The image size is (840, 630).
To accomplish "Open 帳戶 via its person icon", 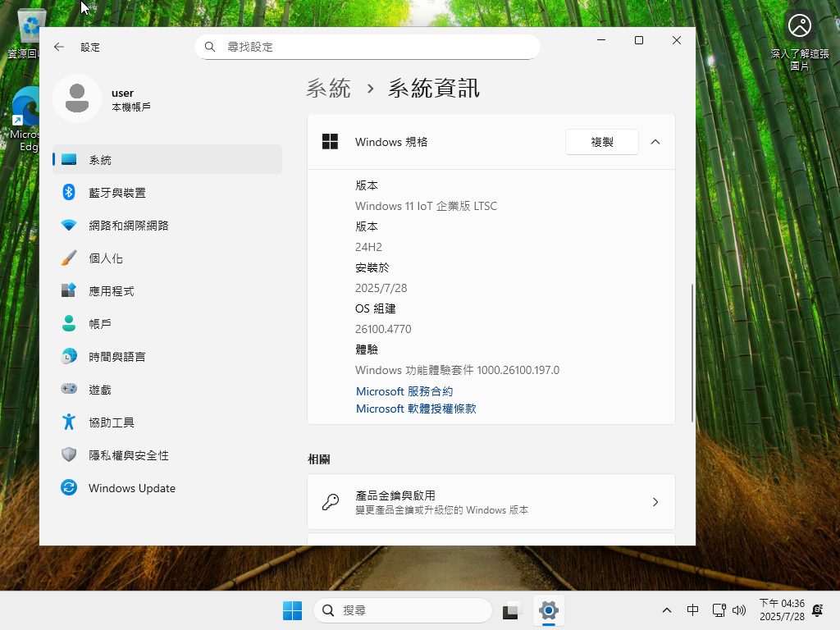I will click(70, 323).
